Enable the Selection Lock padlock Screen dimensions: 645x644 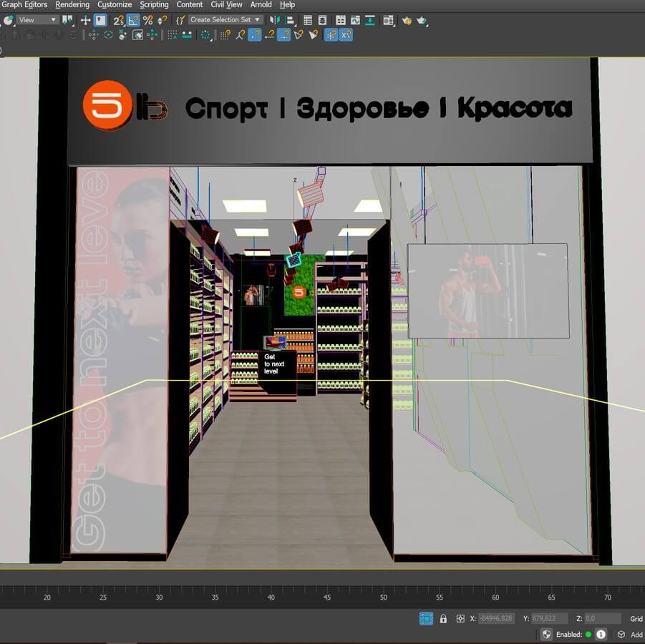pyautogui.click(x=443, y=618)
